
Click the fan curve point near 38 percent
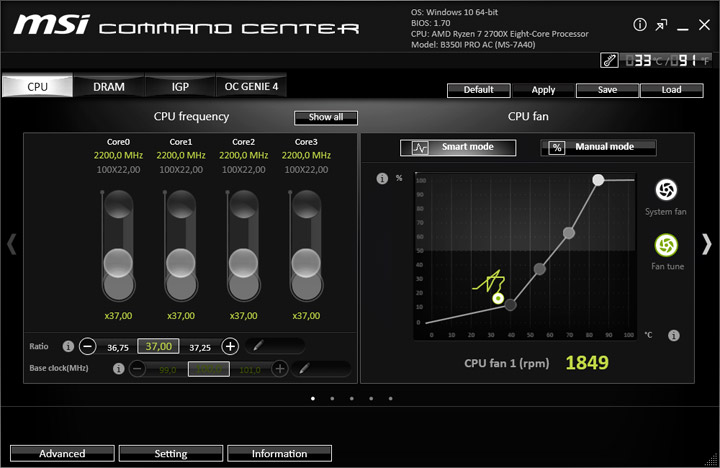click(x=540, y=269)
